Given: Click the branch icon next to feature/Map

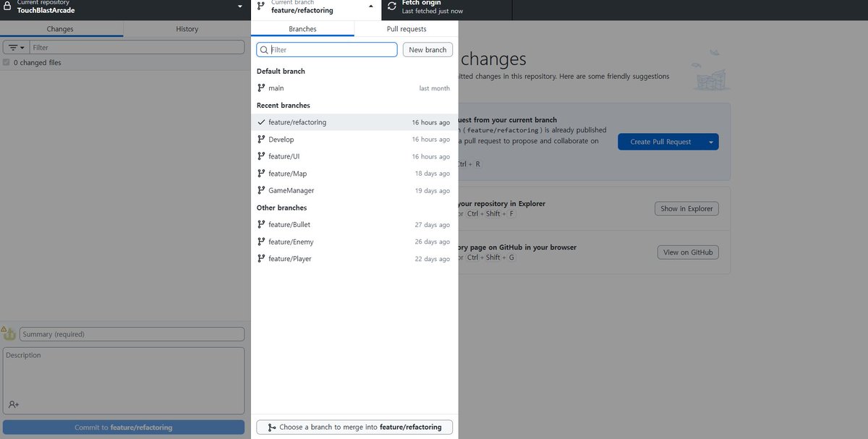Looking at the screenshot, I should 261,174.
